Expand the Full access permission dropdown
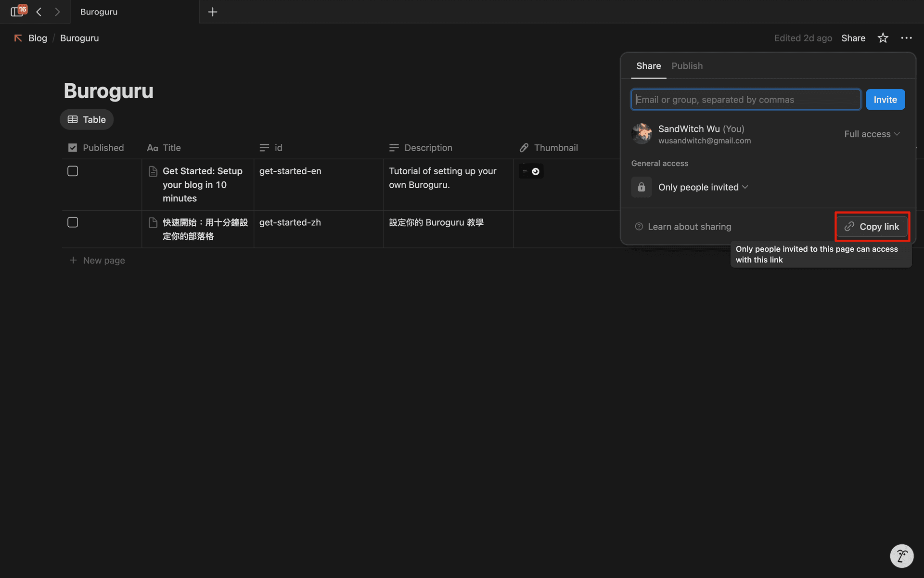This screenshot has width=924, height=578. click(x=872, y=134)
